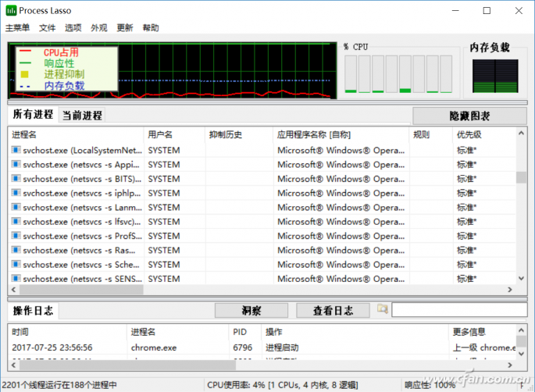Click icon of svchost.exe (netsvcs -s Ras... row
This screenshot has height=392, width=535.
16,250
